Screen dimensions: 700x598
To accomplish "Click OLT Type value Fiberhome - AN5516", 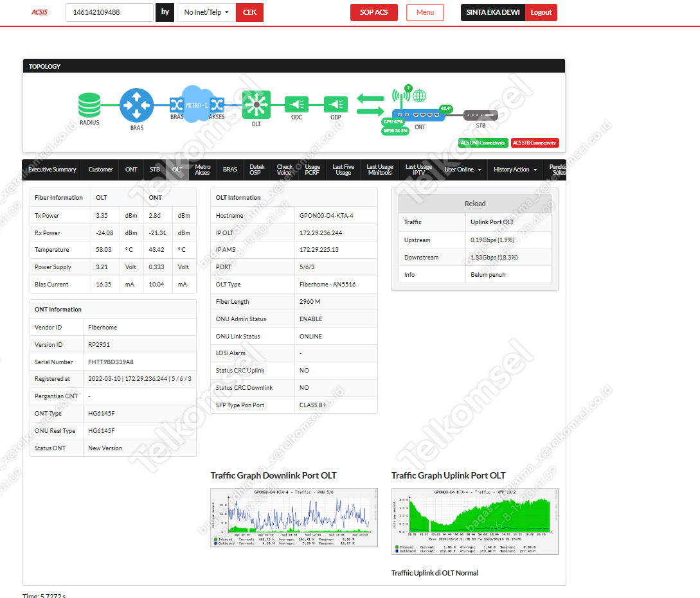I will coord(327,285).
